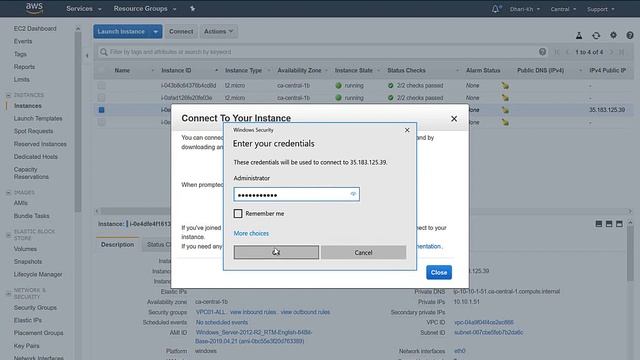This screenshot has height=360, width=640.
Task: Open the account user dropdown
Action: coord(524,9)
